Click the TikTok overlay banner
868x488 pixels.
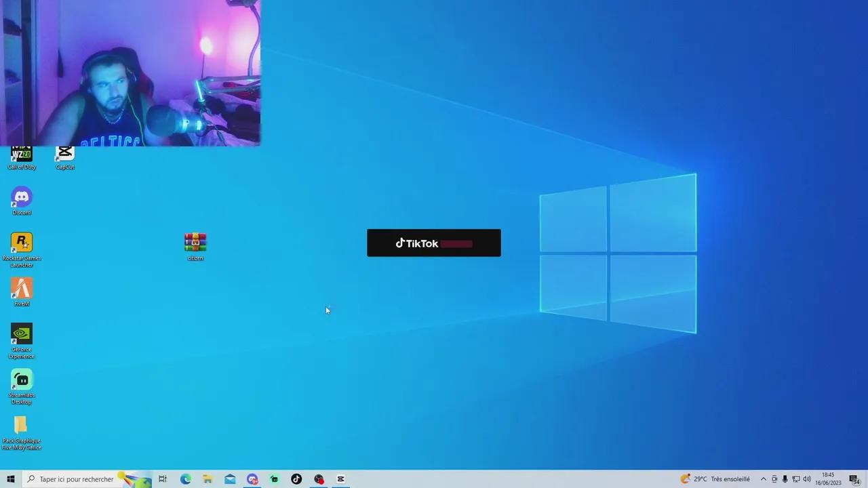[434, 243]
